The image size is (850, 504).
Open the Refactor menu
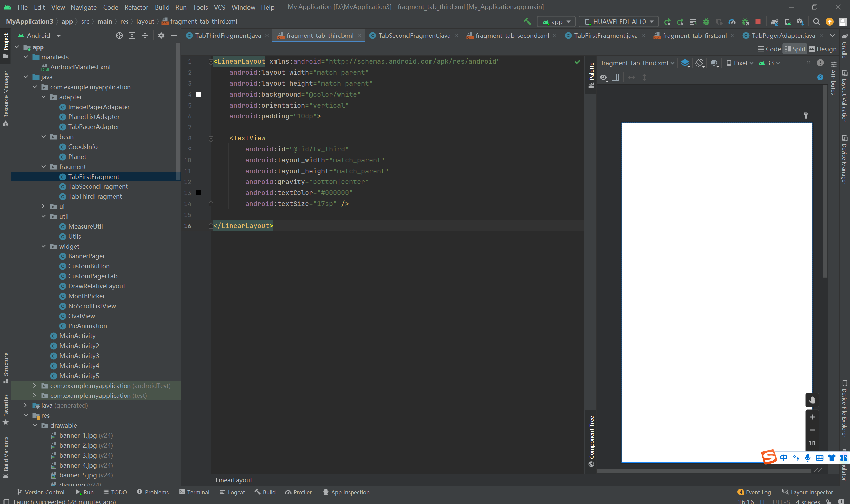coord(136,7)
